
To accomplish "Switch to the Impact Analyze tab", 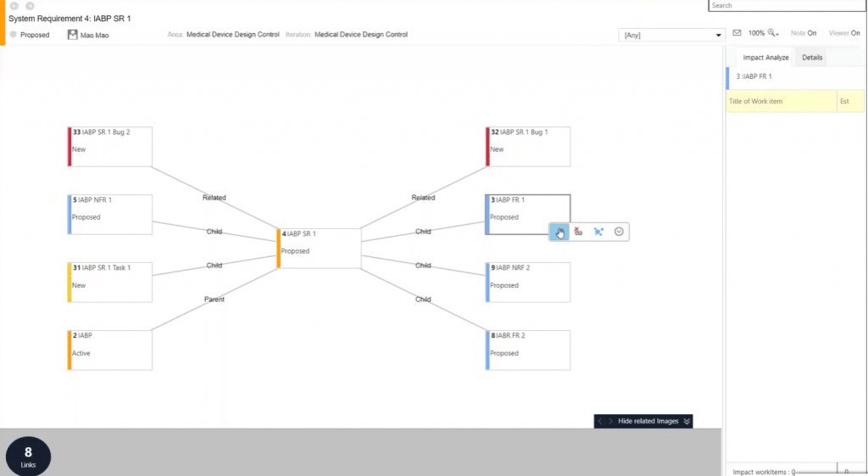I will click(x=765, y=58).
